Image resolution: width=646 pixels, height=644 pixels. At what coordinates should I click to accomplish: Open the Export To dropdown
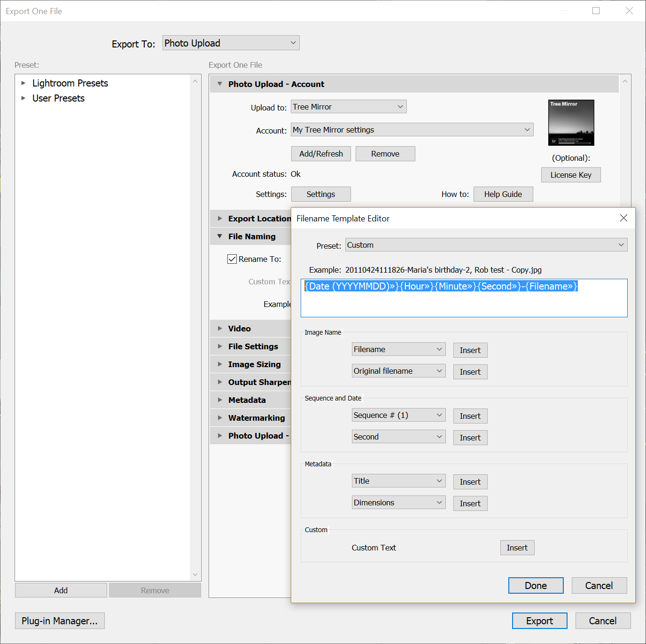[231, 43]
